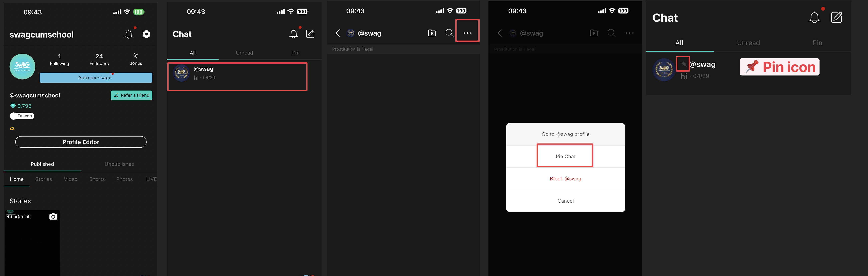This screenshot has height=276, width=868.
Task: Open settings gear on swagcumschool profile
Action: tap(146, 34)
